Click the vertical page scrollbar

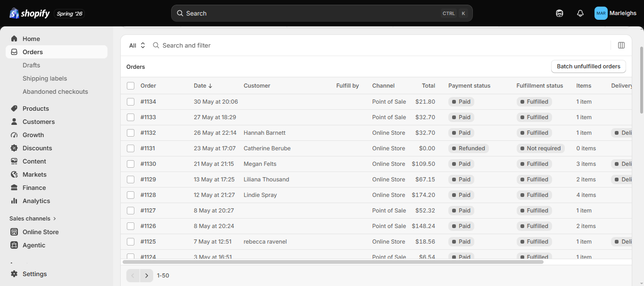tap(641, 79)
